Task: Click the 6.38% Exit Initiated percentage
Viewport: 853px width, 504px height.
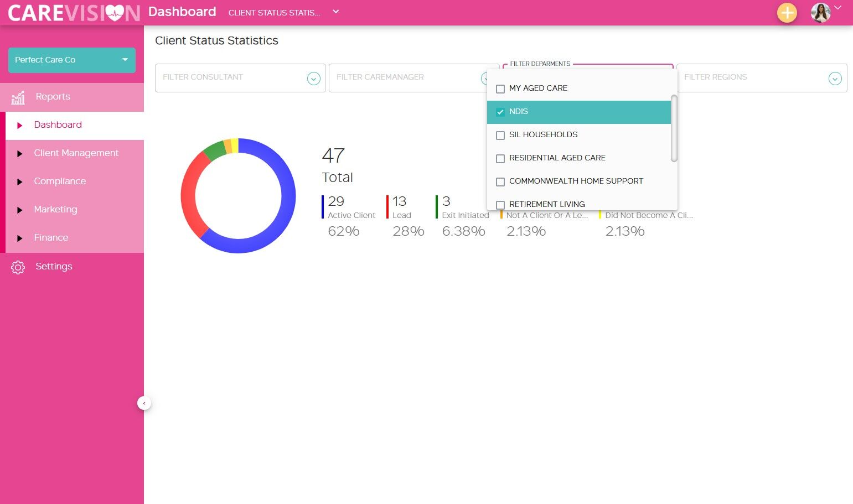Action: click(x=464, y=231)
